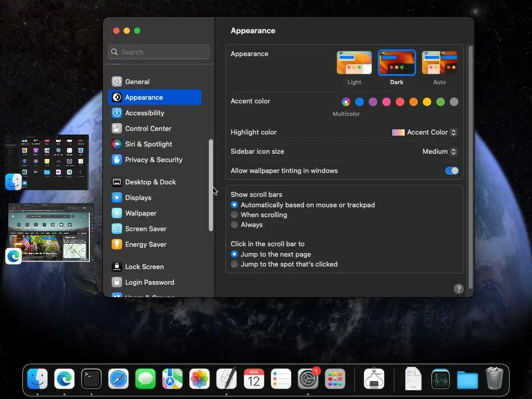Choose Auto appearance thumbnail

pyautogui.click(x=440, y=63)
